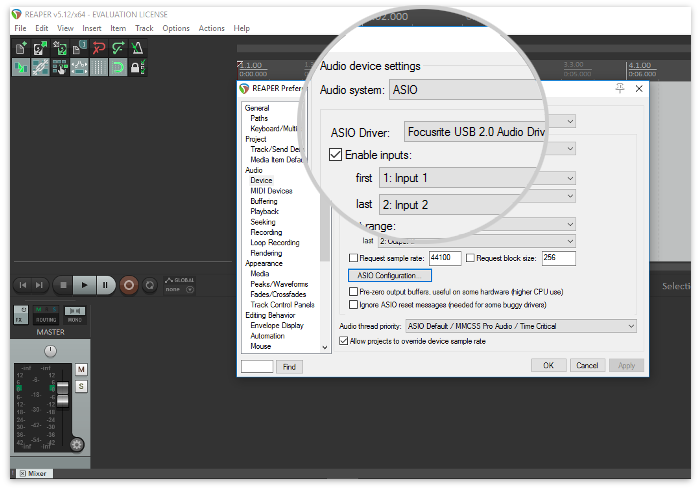Open the View menu
700x491 pixels.
(65, 28)
